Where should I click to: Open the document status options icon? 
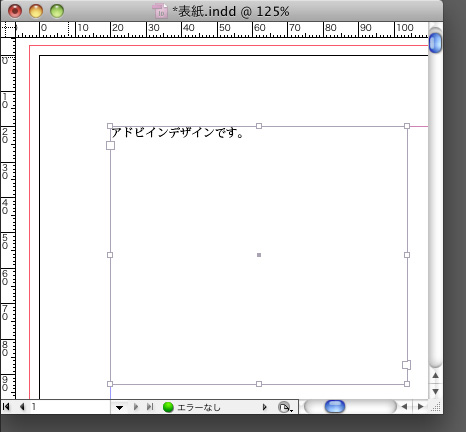click(x=285, y=407)
